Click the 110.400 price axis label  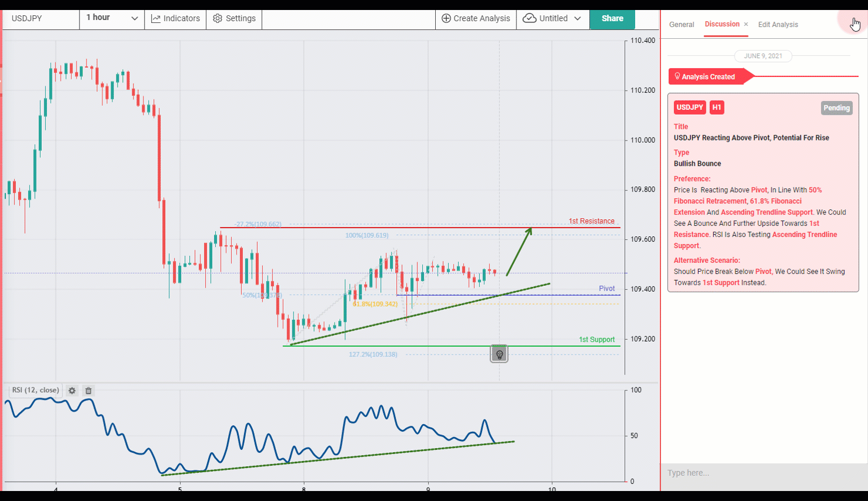click(642, 41)
